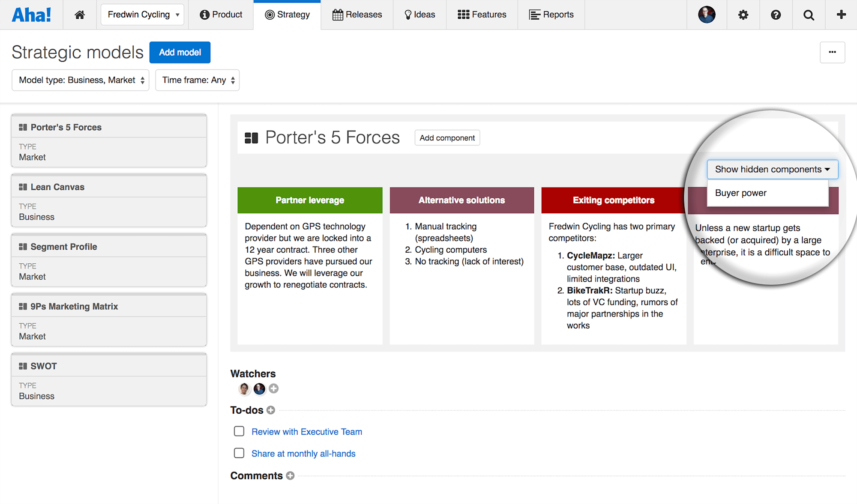Select Buyer power hidden component

pyautogui.click(x=741, y=193)
